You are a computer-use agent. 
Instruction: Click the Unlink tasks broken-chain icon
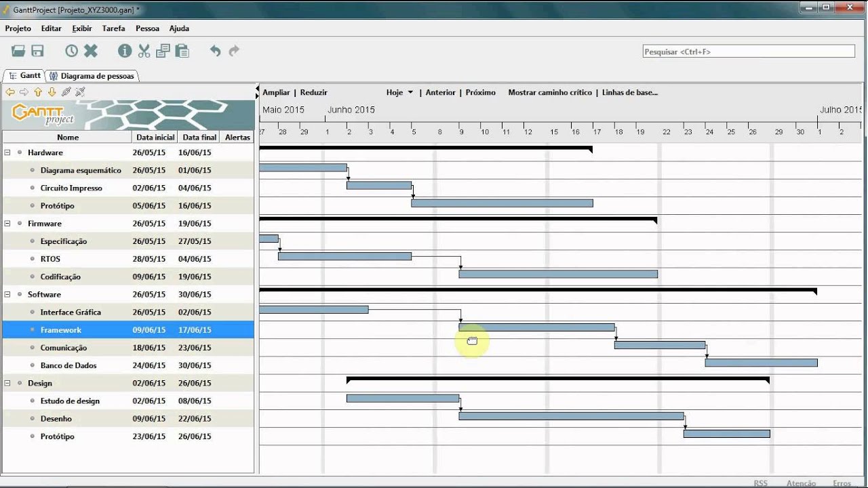pos(80,91)
